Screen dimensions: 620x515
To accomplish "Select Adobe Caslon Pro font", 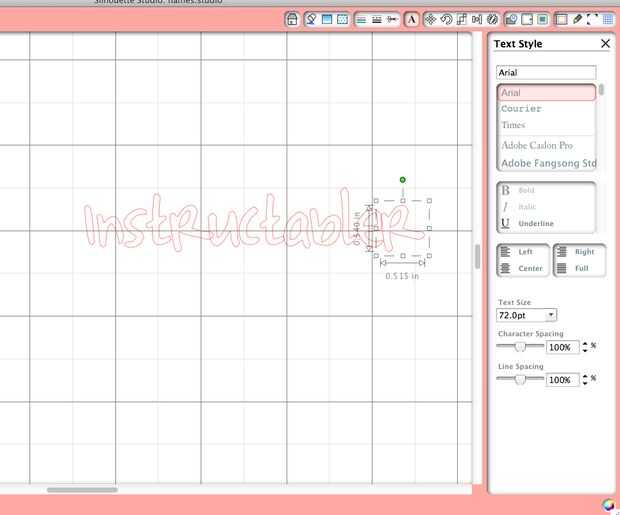I will pyautogui.click(x=546, y=146).
